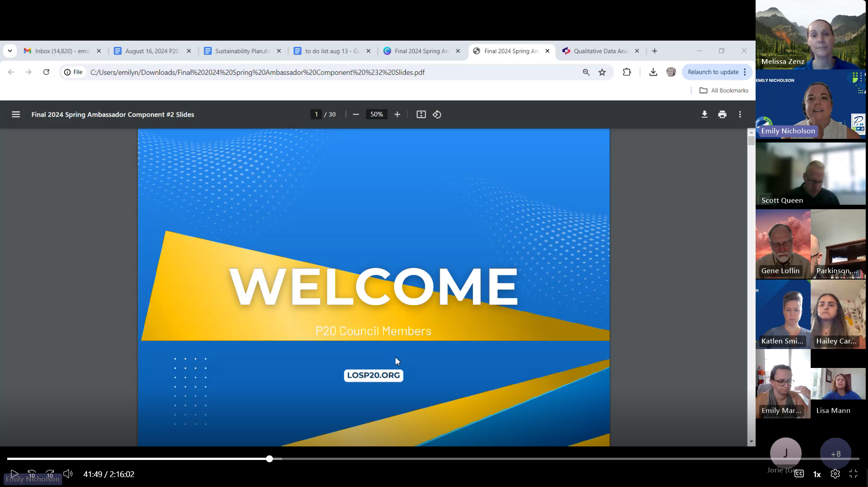Select Melissa Zenz video tile

click(x=811, y=35)
